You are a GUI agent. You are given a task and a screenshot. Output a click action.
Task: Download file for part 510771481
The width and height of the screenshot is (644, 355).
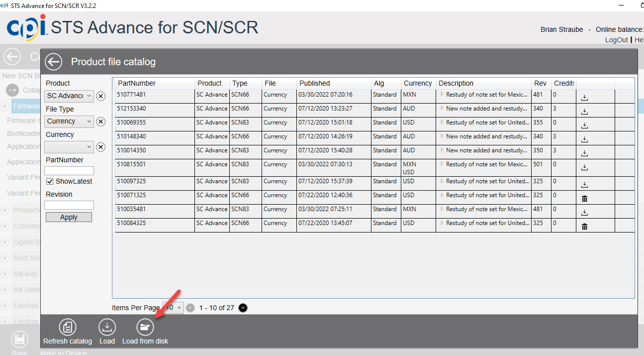584,98
